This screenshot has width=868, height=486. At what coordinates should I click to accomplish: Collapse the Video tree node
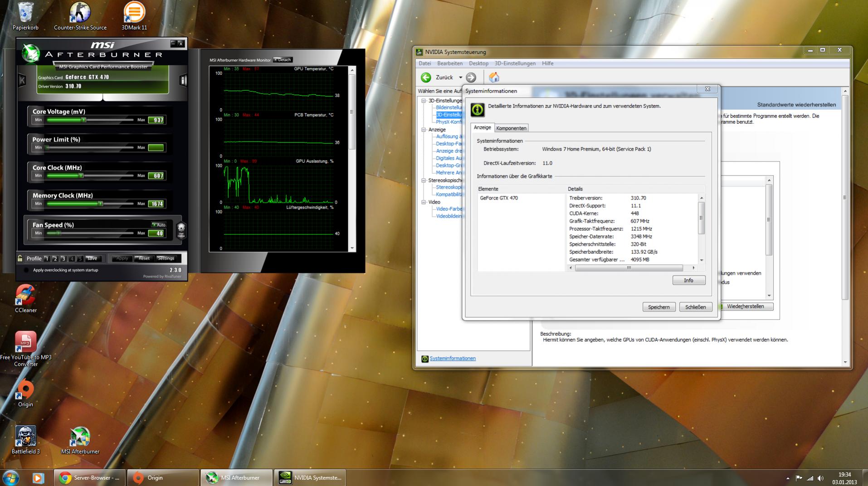tap(424, 202)
